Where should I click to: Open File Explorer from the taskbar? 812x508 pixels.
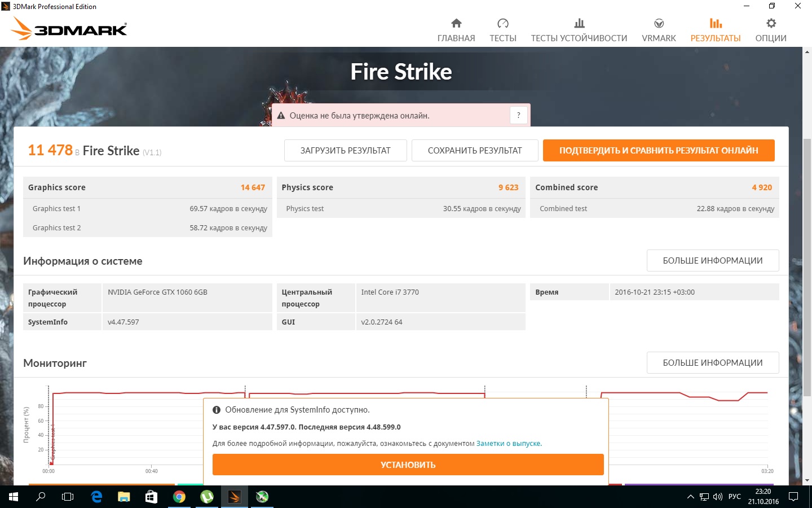click(124, 497)
